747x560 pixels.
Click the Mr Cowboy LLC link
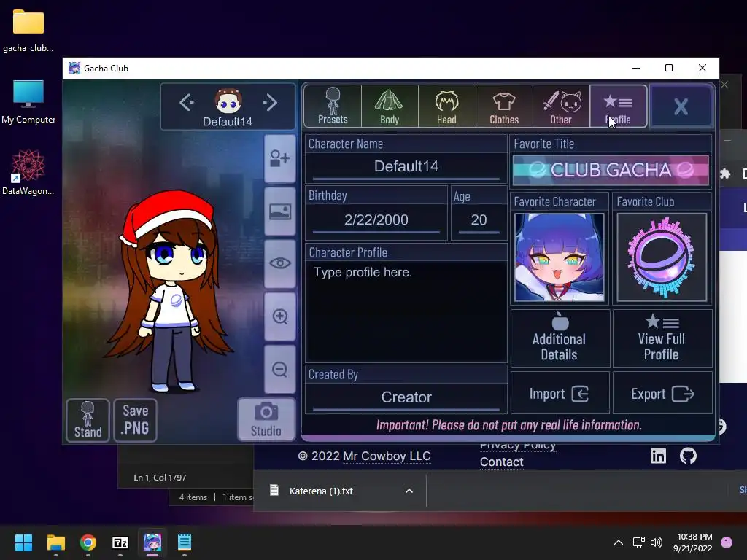(x=387, y=456)
